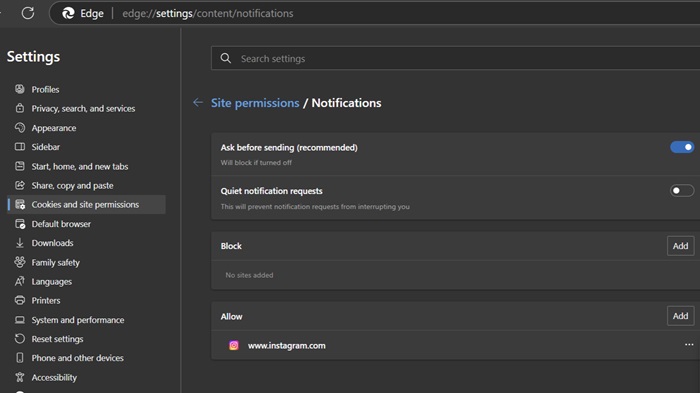Click the System and performance laptop icon
The width and height of the screenshot is (700, 393).
tap(20, 320)
